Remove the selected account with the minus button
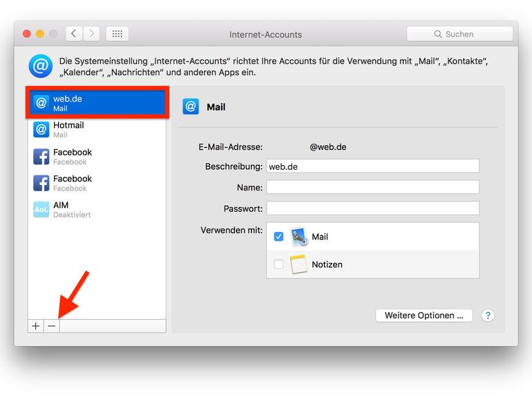This screenshot has height=399, width=532. 52,326
